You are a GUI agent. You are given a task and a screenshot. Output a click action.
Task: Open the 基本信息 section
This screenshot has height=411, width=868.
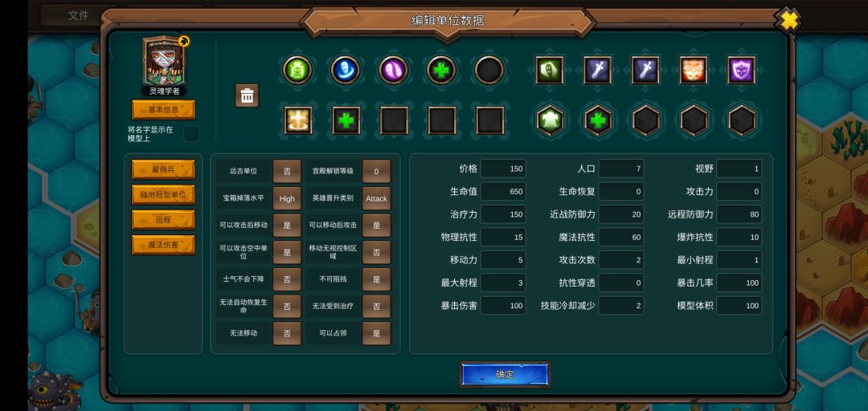pyautogui.click(x=163, y=109)
